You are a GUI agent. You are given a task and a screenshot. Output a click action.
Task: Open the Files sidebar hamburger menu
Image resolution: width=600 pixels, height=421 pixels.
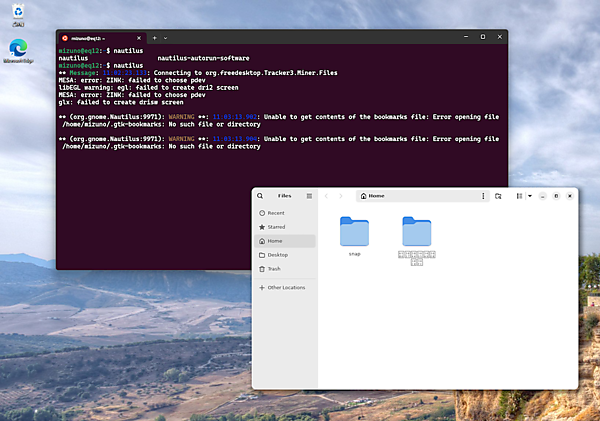point(309,196)
